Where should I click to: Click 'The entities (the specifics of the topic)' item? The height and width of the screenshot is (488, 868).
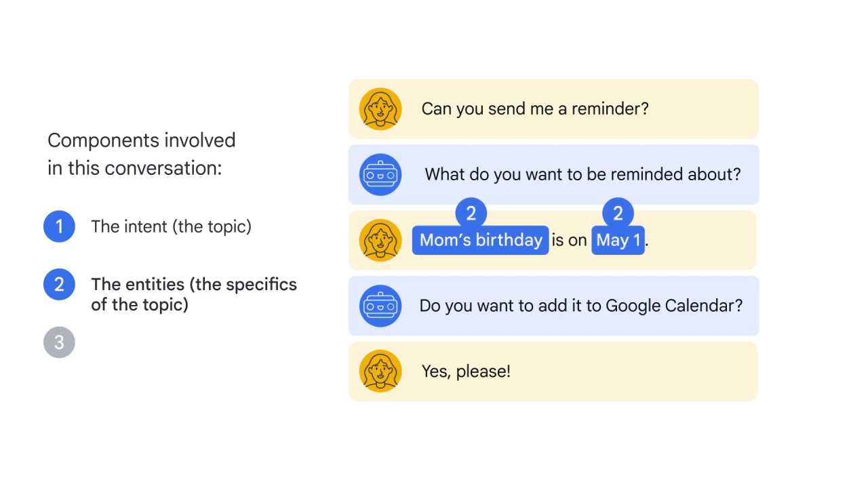[194, 294]
